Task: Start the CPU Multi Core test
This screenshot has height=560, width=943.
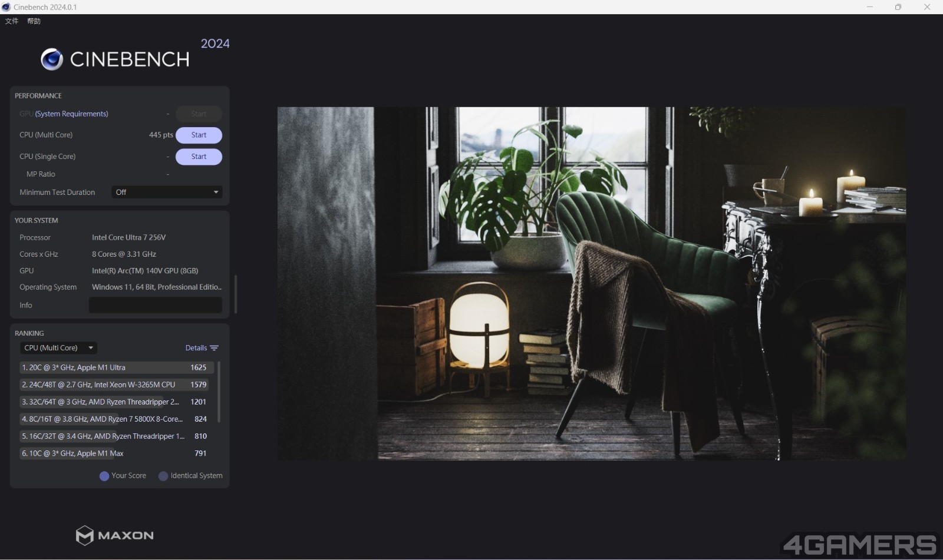Action: pyautogui.click(x=199, y=135)
